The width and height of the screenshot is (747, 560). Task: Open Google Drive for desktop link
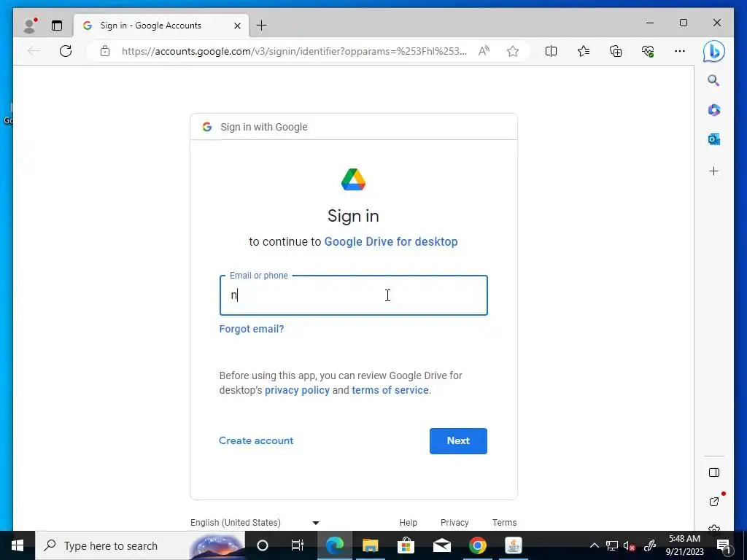click(x=391, y=242)
